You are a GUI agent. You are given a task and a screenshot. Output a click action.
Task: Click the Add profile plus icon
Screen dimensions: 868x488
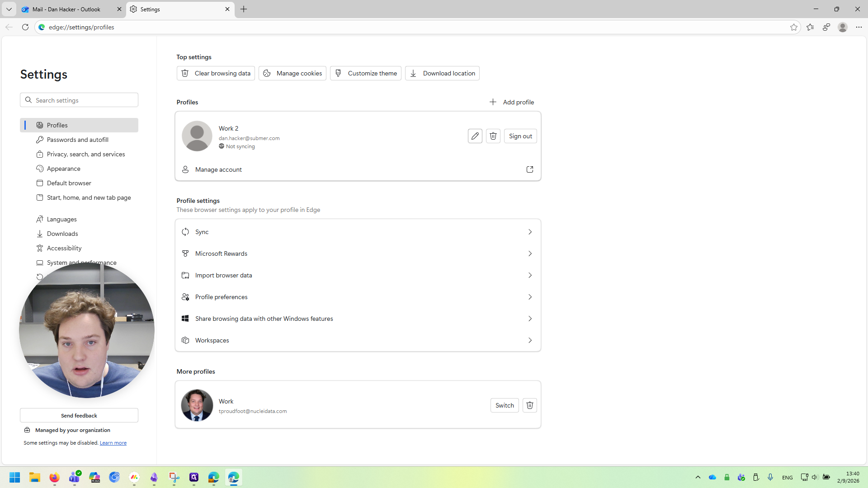coord(493,102)
